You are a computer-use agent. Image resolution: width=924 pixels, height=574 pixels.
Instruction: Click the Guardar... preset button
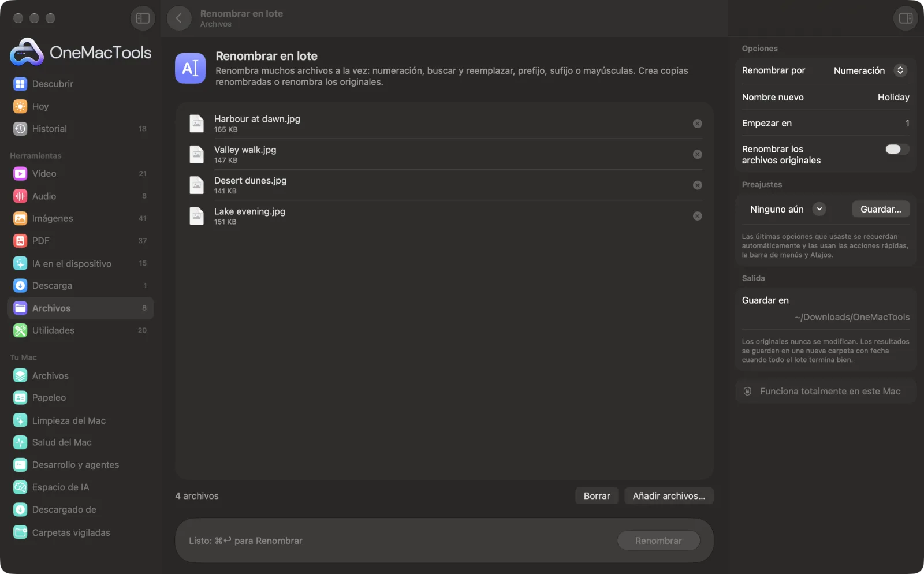click(x=881, y=210)
